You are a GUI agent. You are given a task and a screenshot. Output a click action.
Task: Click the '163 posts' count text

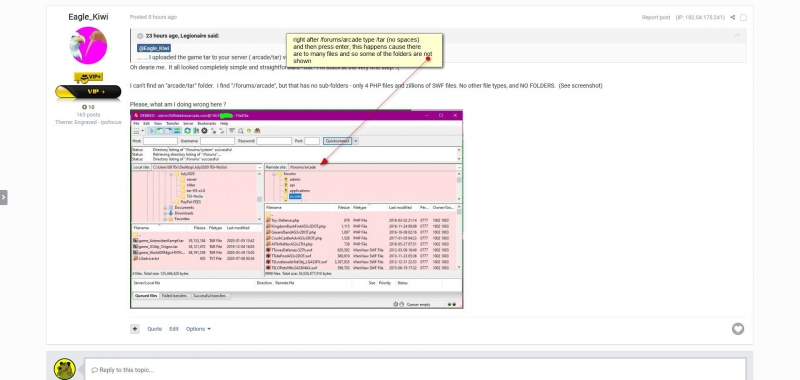[x=88, y=115]
